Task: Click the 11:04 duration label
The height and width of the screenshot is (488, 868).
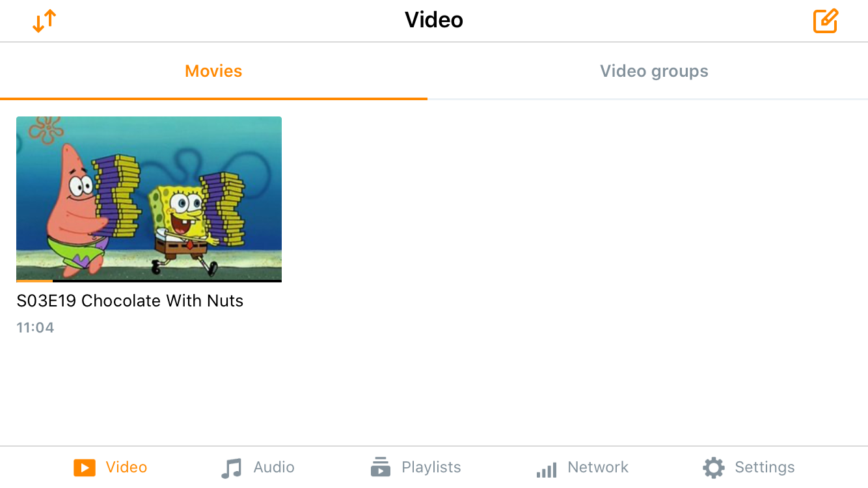Action: coord(35,327)
